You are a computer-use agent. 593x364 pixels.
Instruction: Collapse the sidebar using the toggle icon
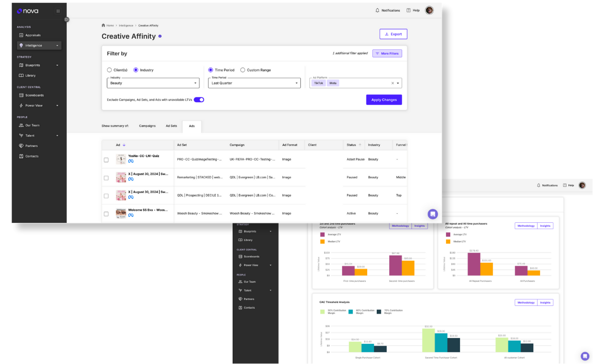coord(66,20)
